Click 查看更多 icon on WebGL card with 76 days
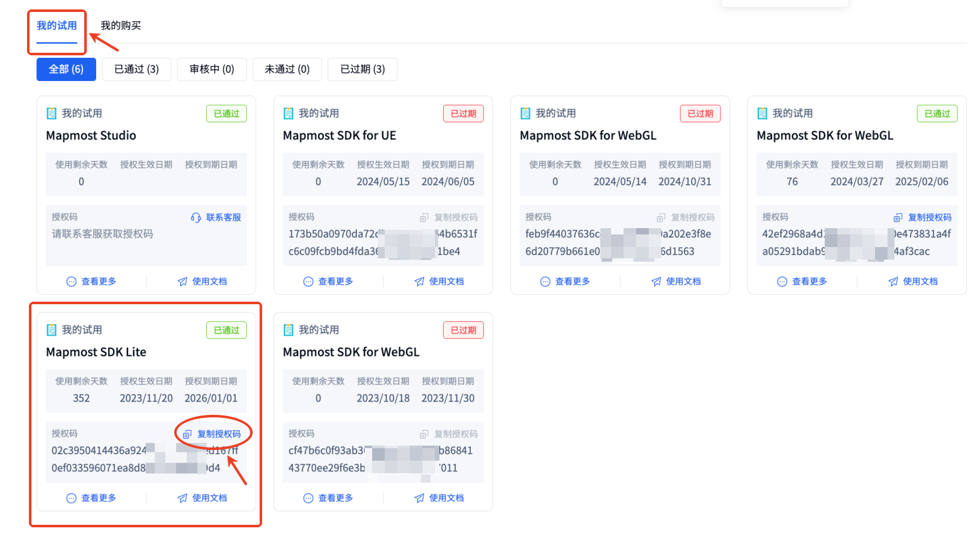The width and height of the screenshot is (980, 560). [782, 282]
